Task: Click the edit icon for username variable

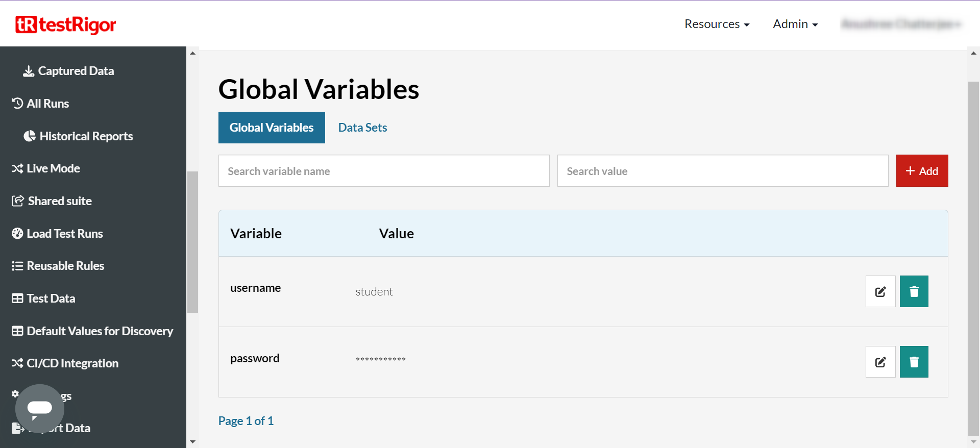Action: tap(880, 291)
